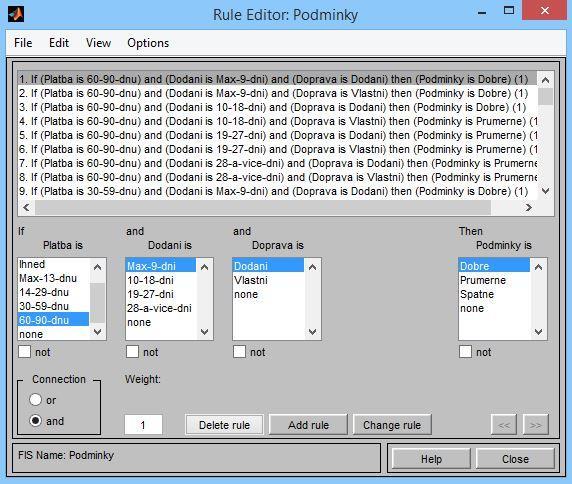Image resolution: width=572 pixels, height=484 pixels.
Task: Select rule 8 in the rule list
Action: [x=278, y=177]
